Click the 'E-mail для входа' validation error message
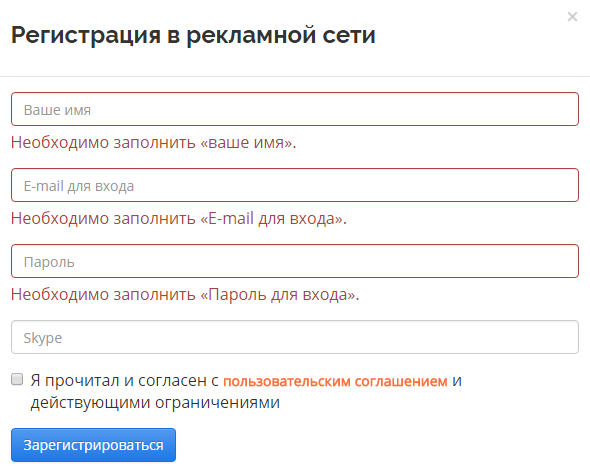This screenshot has width=590, height=470. 179,219
